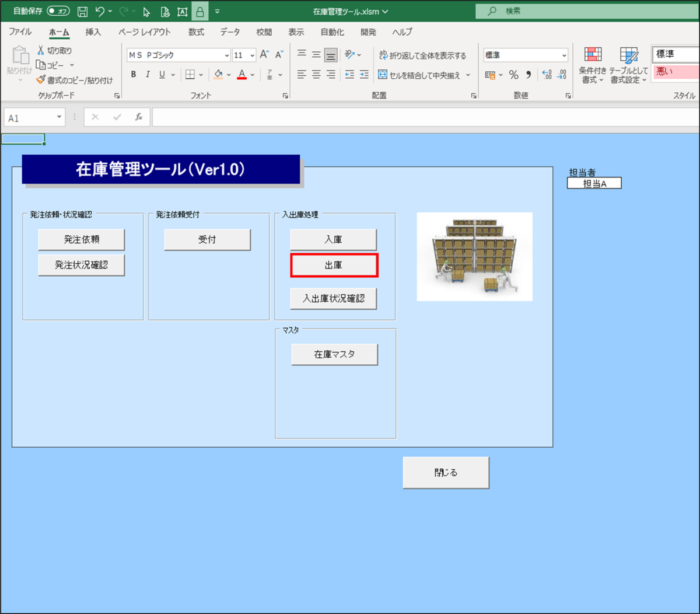The height and width of the screenshot is (614, 700).
Task: Click the align text left icon
Action: tap(302, 74)
